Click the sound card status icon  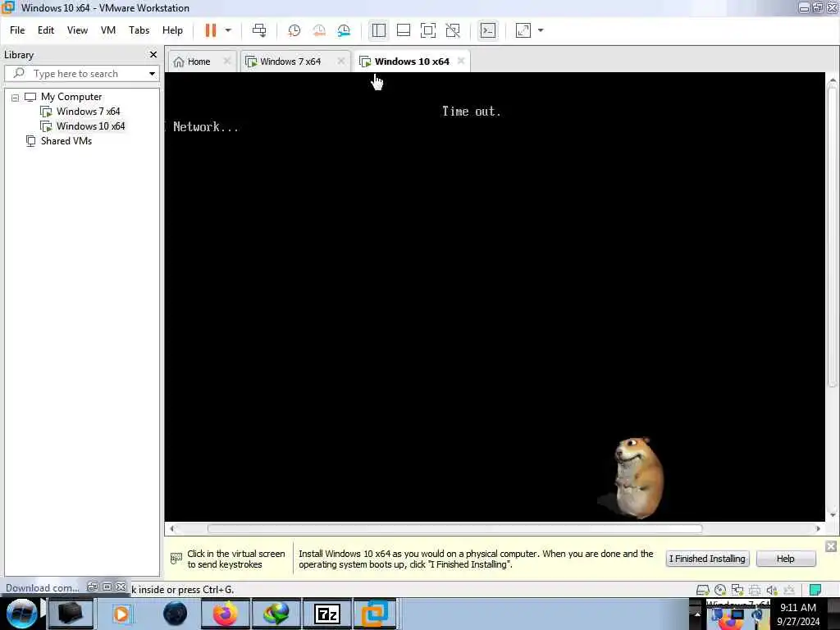(771, 590)
